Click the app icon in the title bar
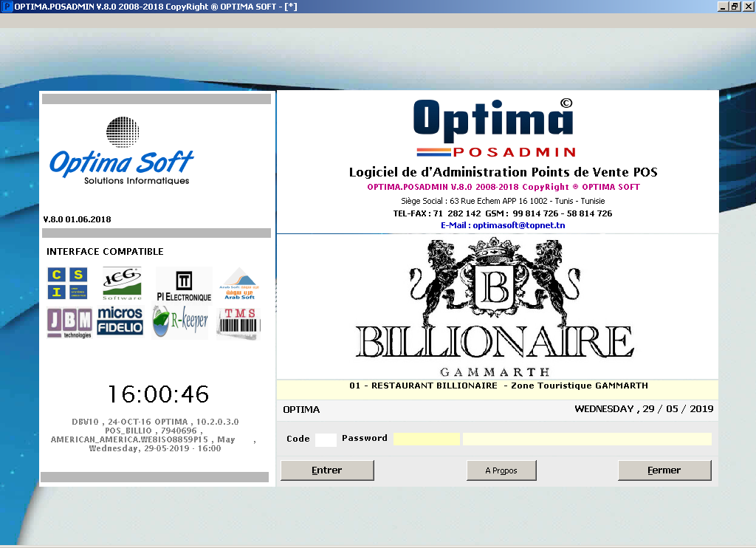This screenshot has height=548, width=756. point(7,6)
